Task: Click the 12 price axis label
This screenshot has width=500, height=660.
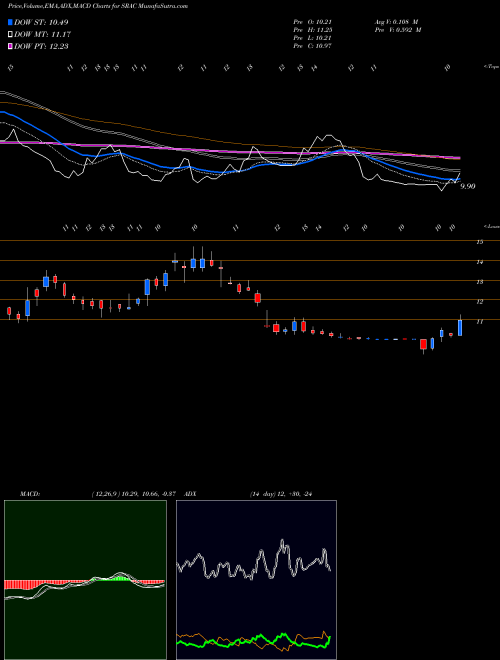Action: 479,302
